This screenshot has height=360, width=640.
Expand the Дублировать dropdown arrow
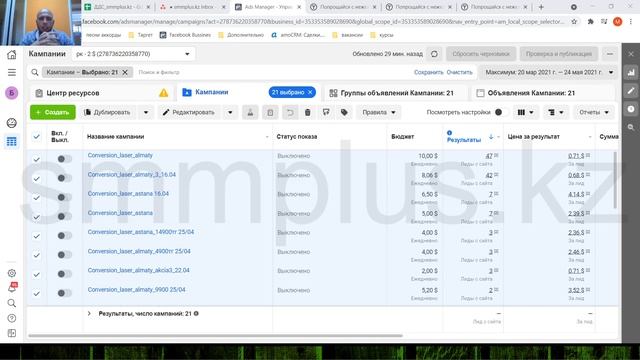[x=146, y=112]
